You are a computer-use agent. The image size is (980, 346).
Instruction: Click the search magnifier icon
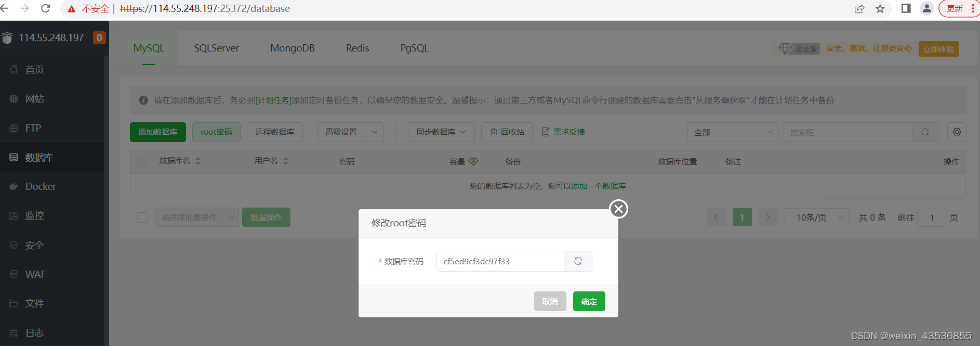point(925,132)
